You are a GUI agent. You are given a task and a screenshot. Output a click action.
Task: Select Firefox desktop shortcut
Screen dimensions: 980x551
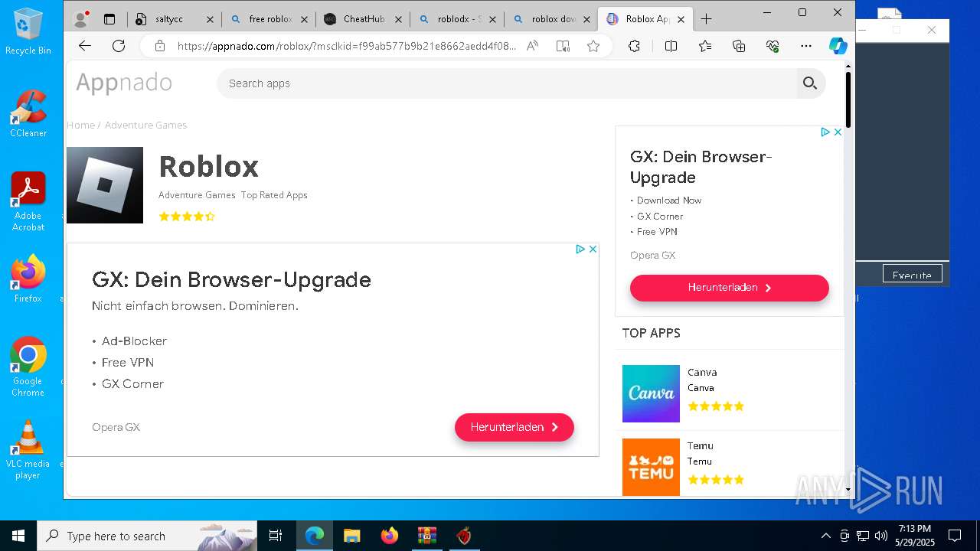click(28, 279)
